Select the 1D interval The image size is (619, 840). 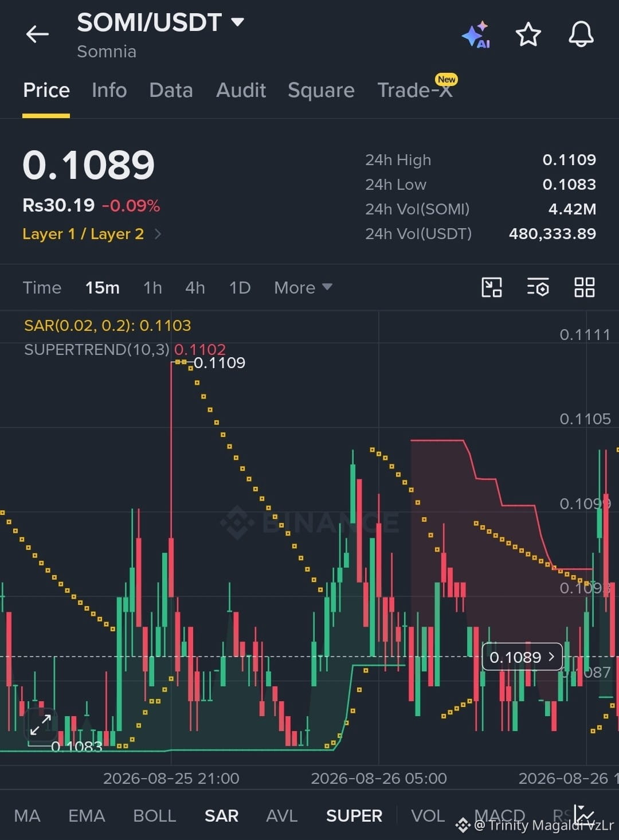240,287
